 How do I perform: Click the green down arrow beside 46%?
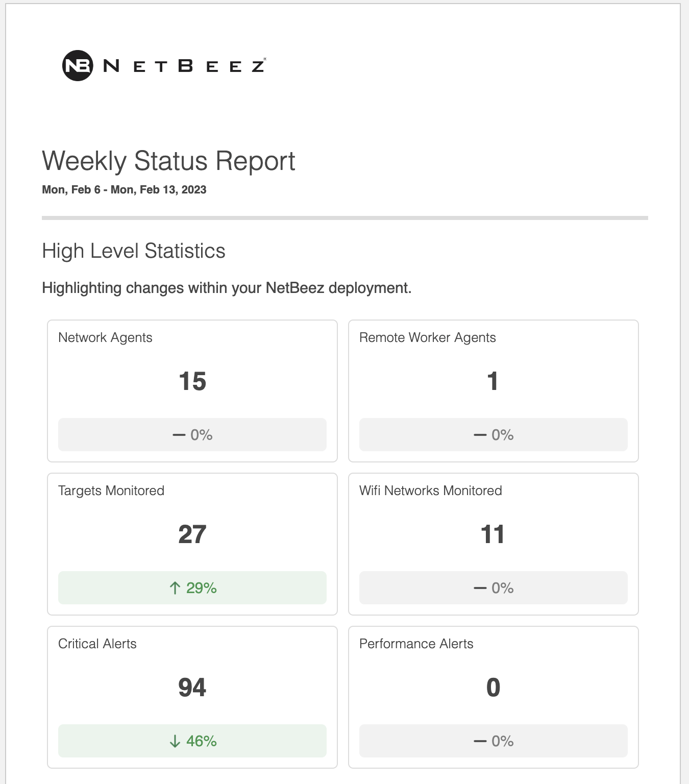[175, 741]
